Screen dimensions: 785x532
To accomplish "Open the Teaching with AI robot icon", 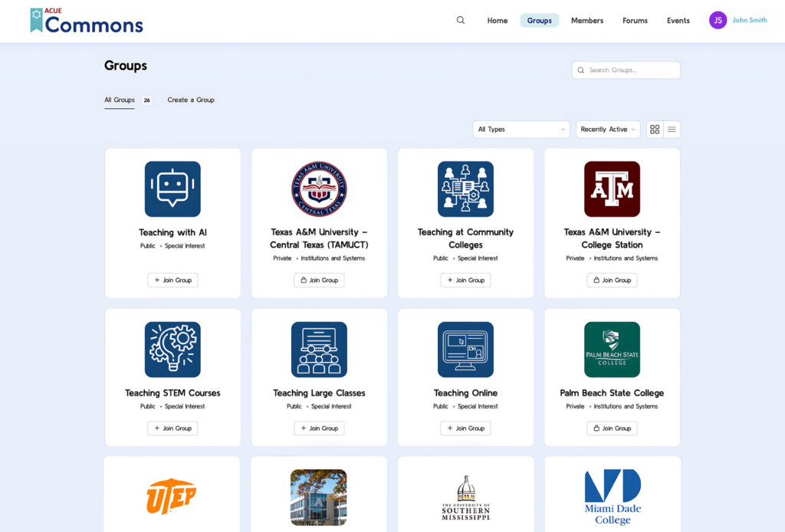I will 172,189.
